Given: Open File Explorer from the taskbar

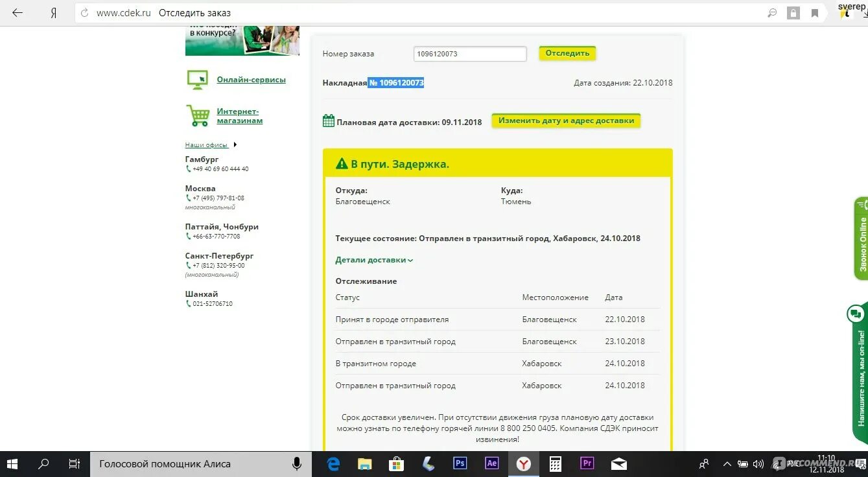Looking at the screenshot, I should (x=365, y=464).
